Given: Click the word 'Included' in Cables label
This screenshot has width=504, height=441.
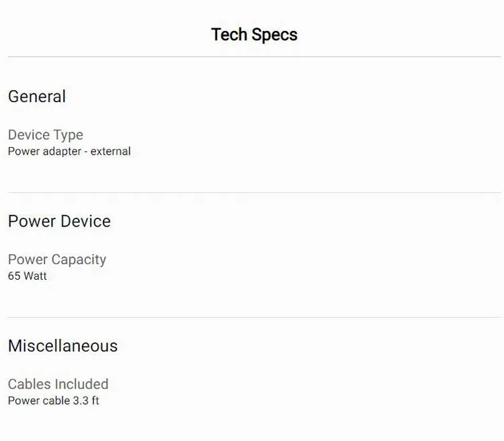Looking at the screenshot, I should 82,384.
